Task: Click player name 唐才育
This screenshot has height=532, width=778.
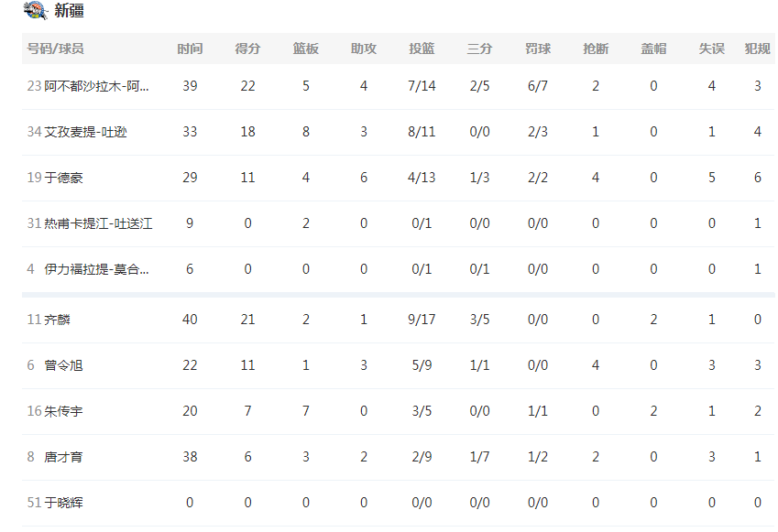Action: [x=63, y=457]
